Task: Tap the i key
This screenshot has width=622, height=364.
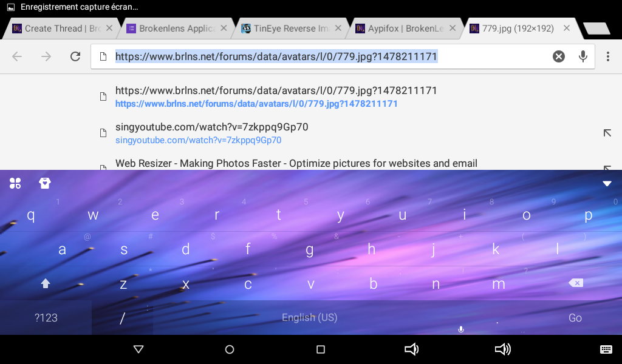Action: coord(465,215)
